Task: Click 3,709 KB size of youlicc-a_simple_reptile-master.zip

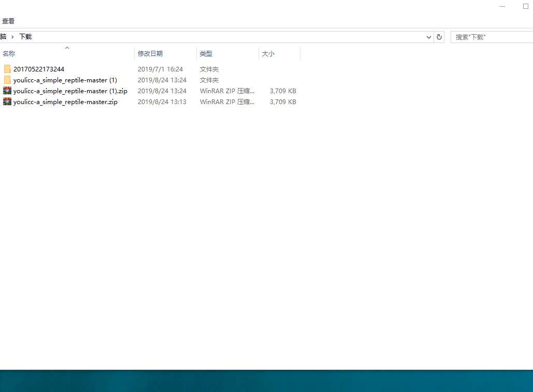Action: point(283,102)
